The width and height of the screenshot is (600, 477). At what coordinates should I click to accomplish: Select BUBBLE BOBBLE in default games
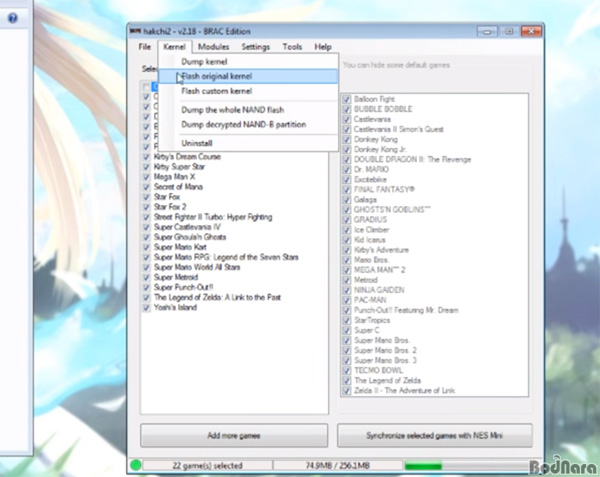pyautogui.click(x=383, y=109)
